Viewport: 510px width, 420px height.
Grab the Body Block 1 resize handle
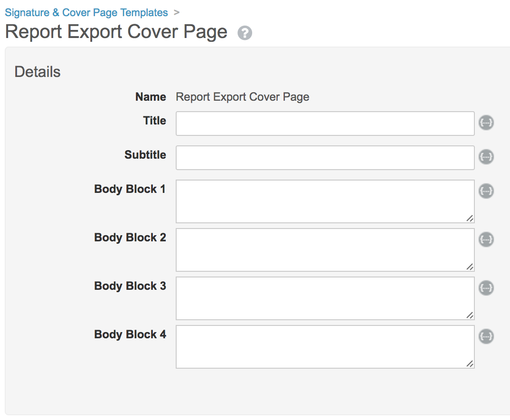pos(470,218)
